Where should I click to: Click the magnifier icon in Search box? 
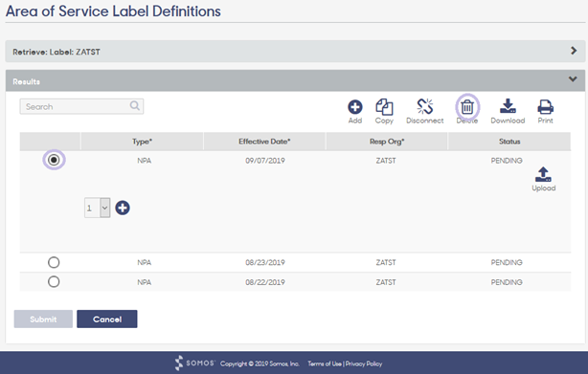click(x=135, y=106)
